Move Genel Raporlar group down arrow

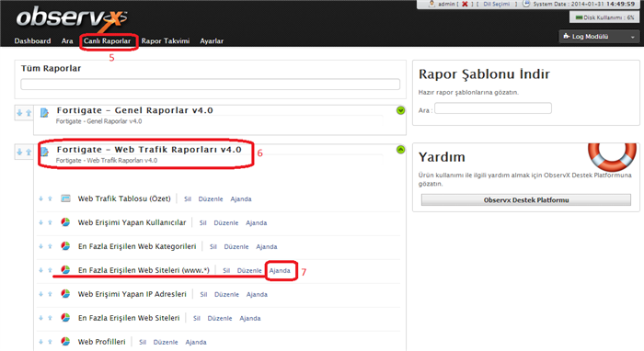19,113
